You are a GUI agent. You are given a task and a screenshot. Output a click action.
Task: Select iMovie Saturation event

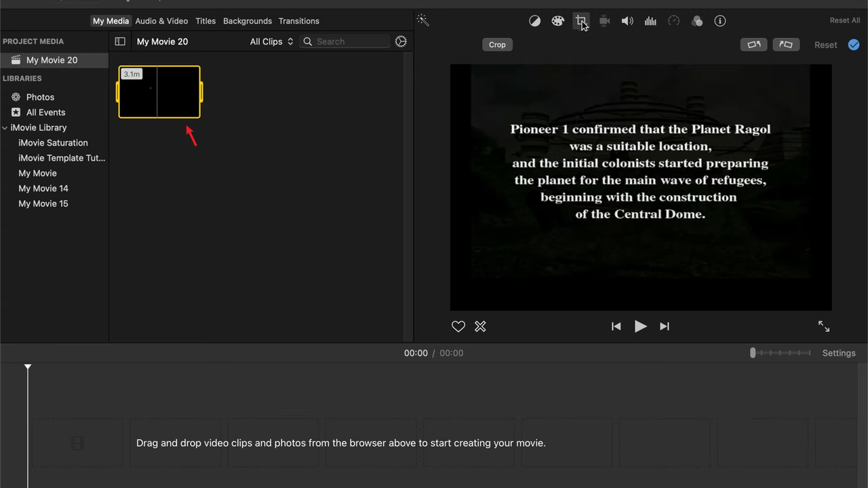[54, 143]
